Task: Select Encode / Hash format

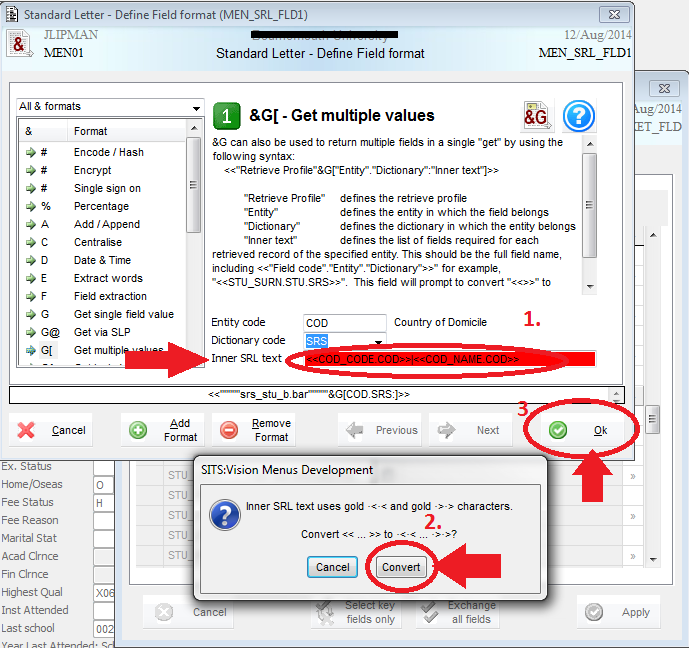Action: [108, 152]
